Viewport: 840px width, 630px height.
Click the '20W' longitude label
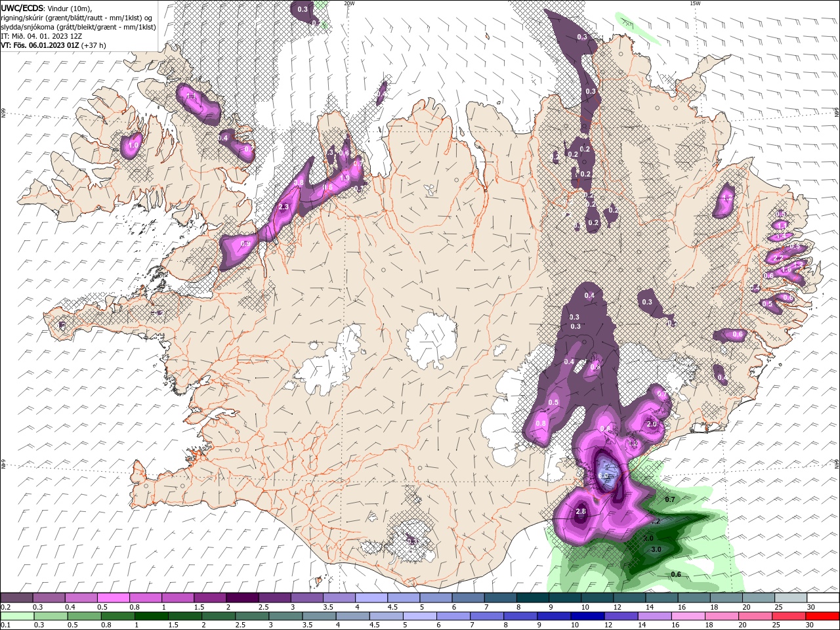349,3
